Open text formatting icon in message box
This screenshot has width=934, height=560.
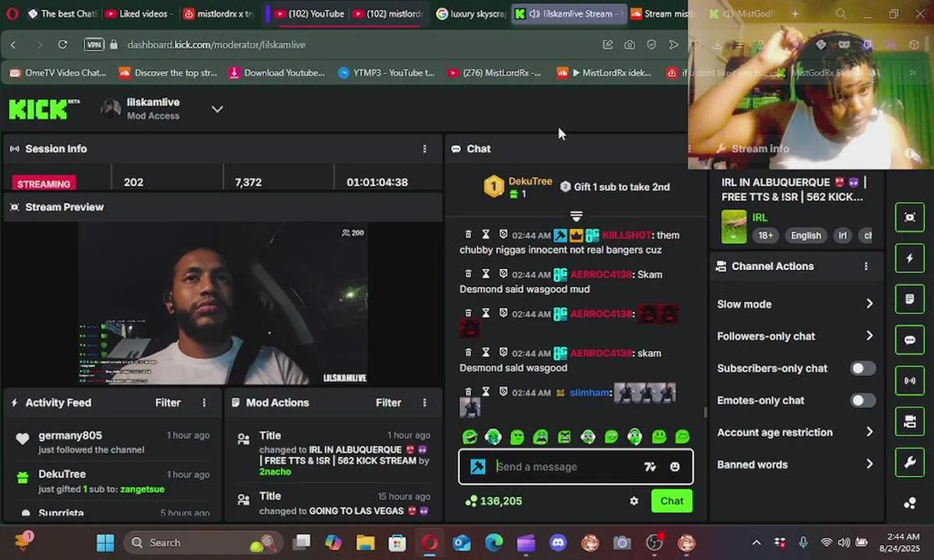click(650, 467)
